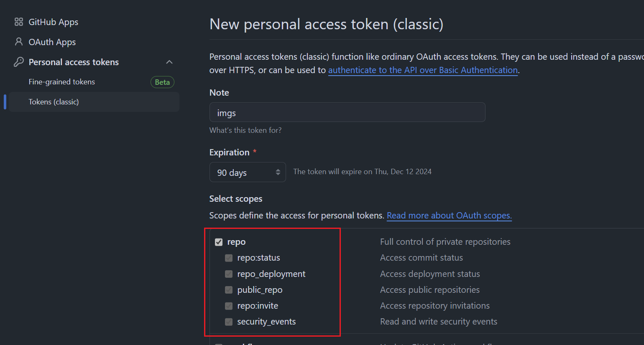Go to OAuth Apps in sidebar
The image size is (644, 345).
click(52, 42)
